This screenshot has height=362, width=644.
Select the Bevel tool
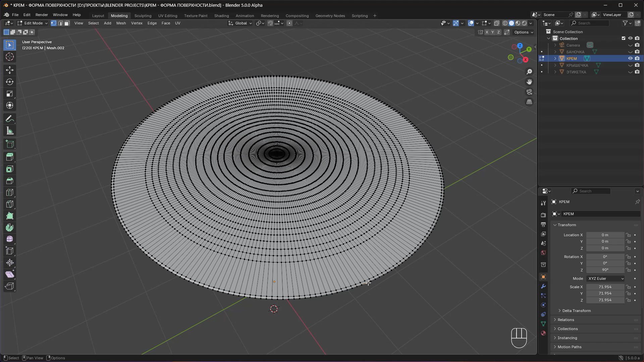point(10,181)
